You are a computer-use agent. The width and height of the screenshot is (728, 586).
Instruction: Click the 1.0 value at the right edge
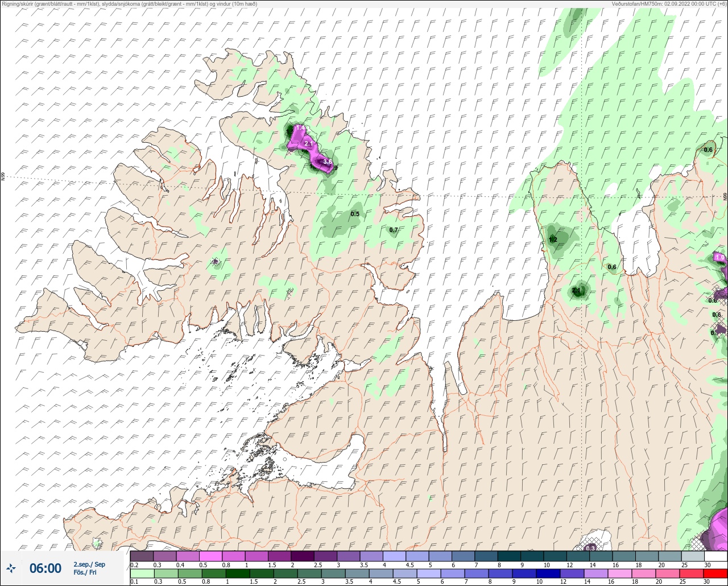click(x=720, y=258)
